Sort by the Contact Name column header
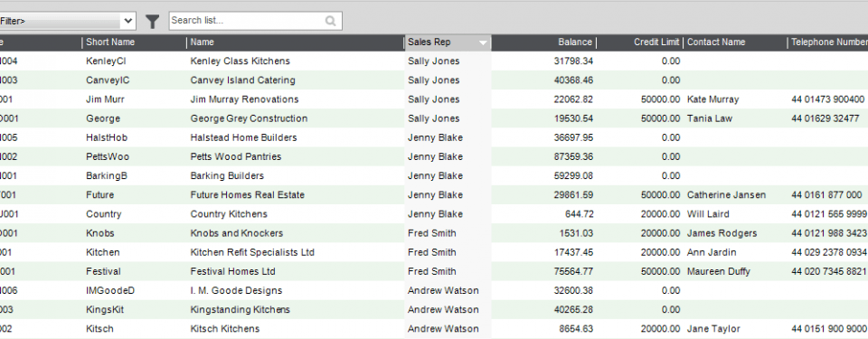The width and height of the screenshot is (868, 339). [x=716, y=42]
